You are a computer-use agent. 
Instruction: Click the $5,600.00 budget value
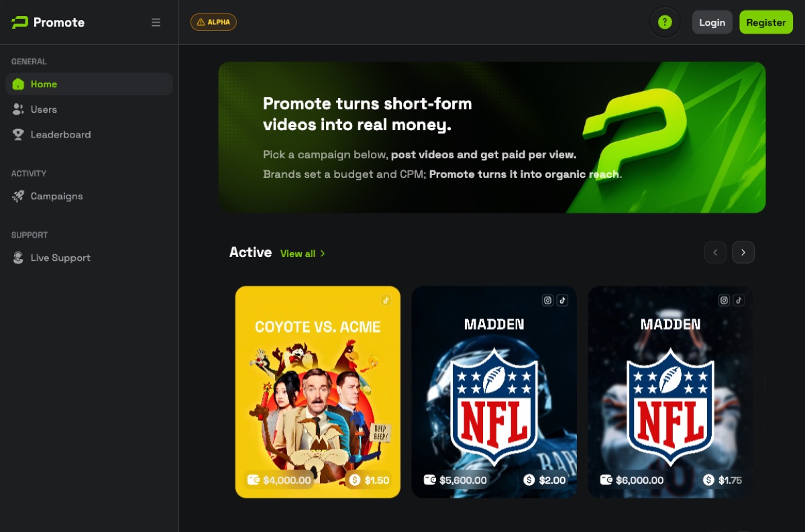click(463, 480)
